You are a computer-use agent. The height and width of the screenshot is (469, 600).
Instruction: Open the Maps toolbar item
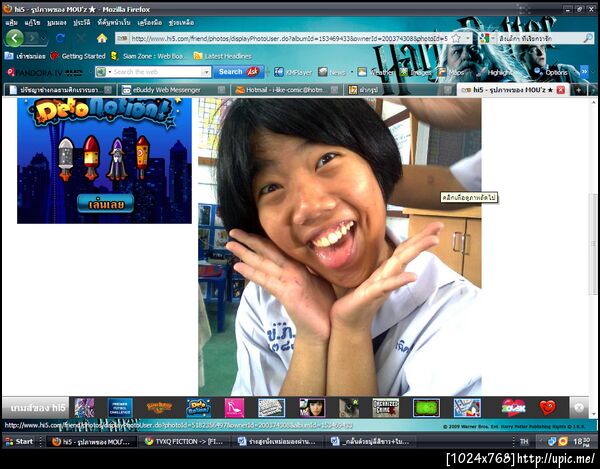tap(451, 72)
